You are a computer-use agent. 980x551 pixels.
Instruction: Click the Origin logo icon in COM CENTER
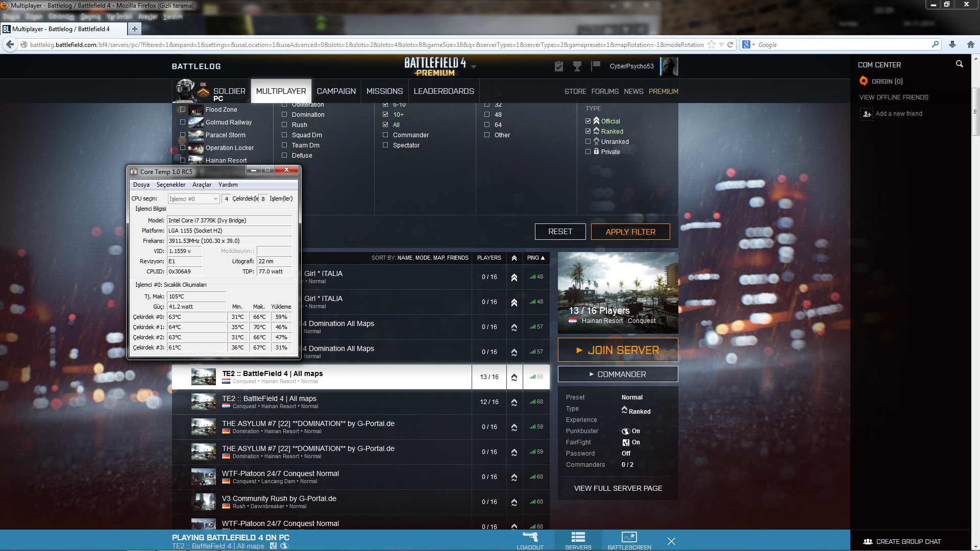click(x=864, y=81)
